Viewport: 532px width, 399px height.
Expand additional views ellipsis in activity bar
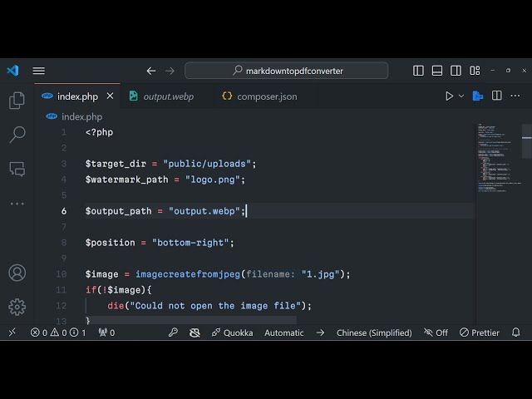coord(17,203)
